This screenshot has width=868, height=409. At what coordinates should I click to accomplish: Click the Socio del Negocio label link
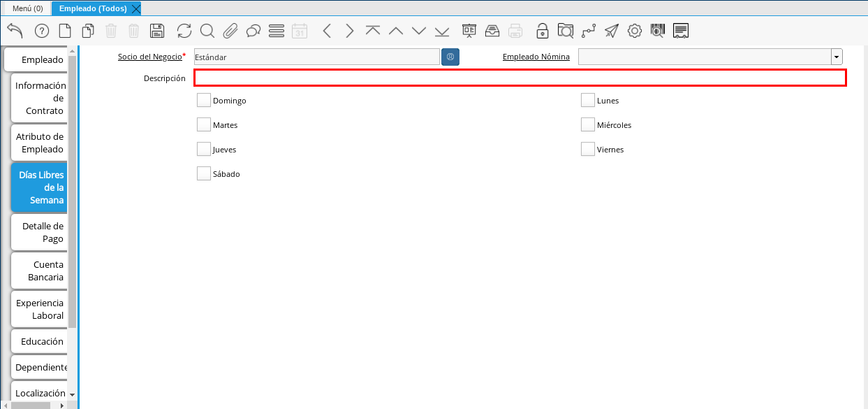(150, 57)
